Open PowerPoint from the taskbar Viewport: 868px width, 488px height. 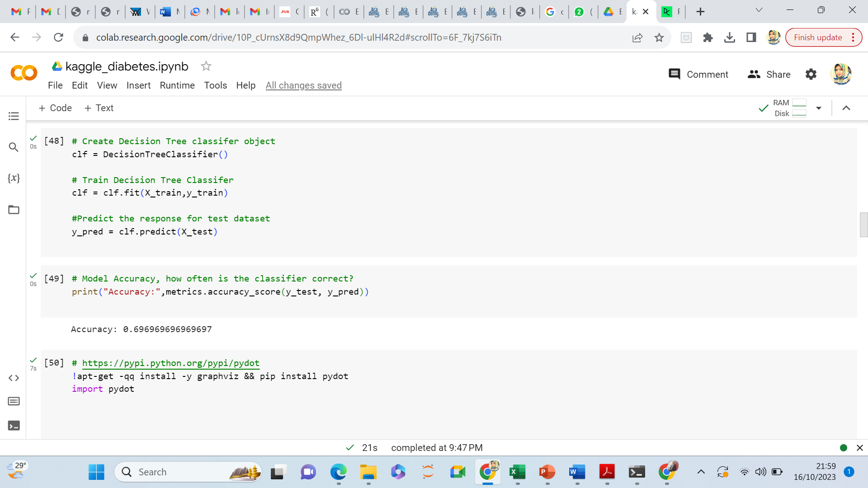547,472
